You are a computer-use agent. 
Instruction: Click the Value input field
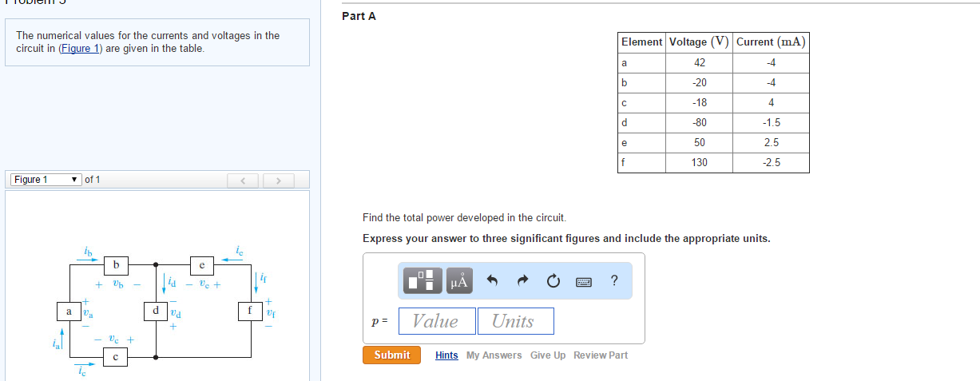pyautogui.click(x=437, y=321)
